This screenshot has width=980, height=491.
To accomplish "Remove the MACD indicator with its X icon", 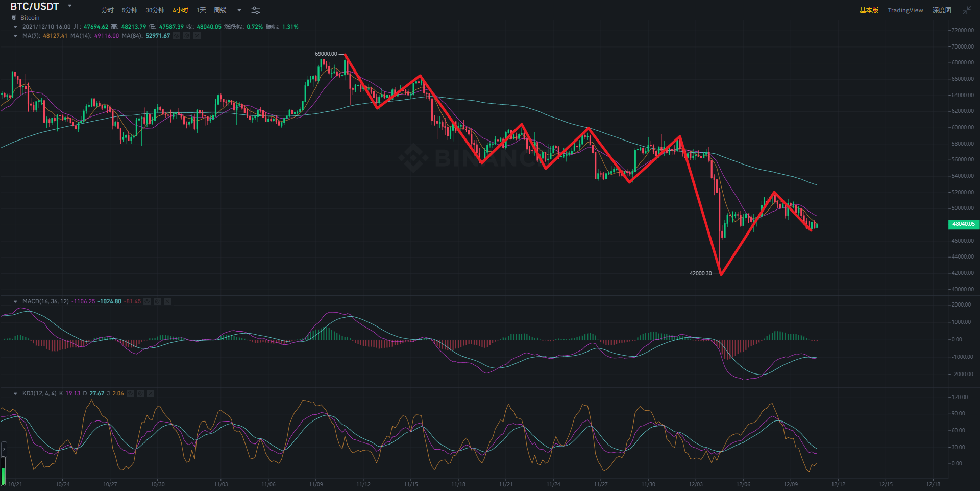I will tap(167, 301).
